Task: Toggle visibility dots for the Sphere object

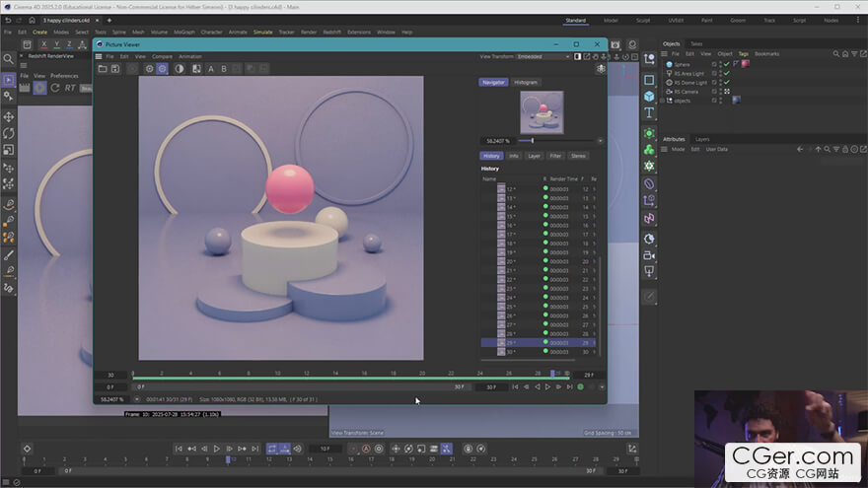Action: pos(718,64)
